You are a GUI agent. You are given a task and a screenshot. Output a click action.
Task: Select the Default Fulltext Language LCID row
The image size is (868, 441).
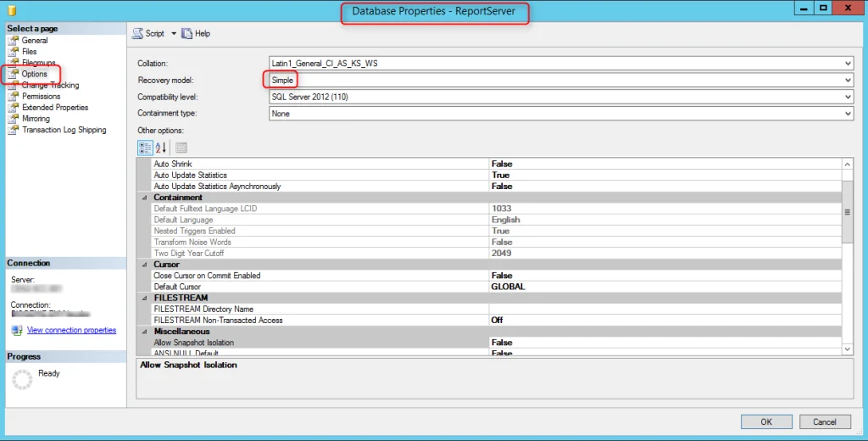[497, 209]
